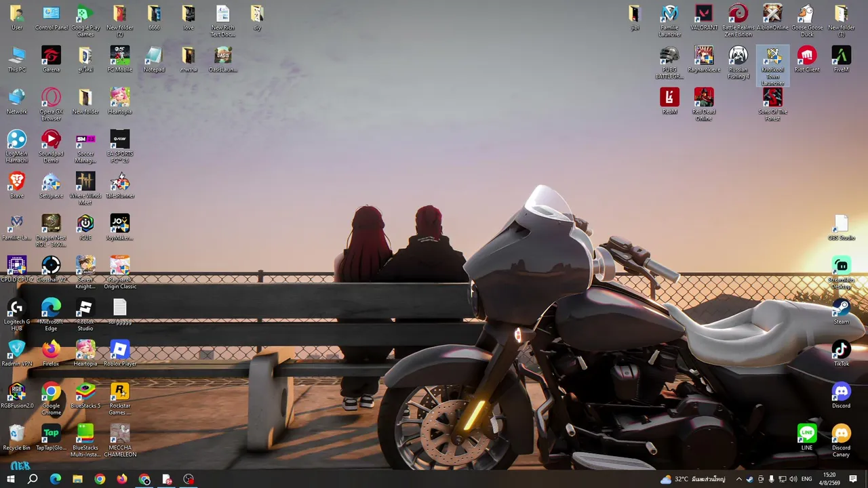The image size is (868, 488).
Task: Select the Soccer Manager shortcut
Action: pos(85,146)
